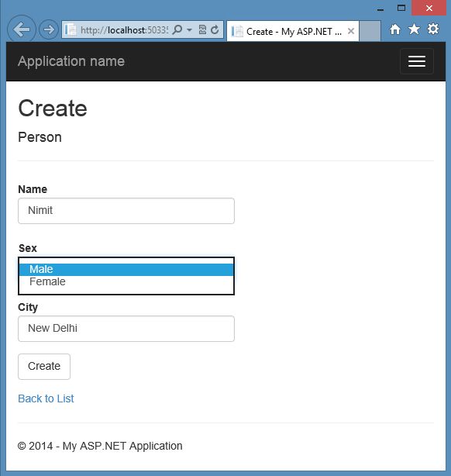Click the City field with New Delhi

pos(126,329)
